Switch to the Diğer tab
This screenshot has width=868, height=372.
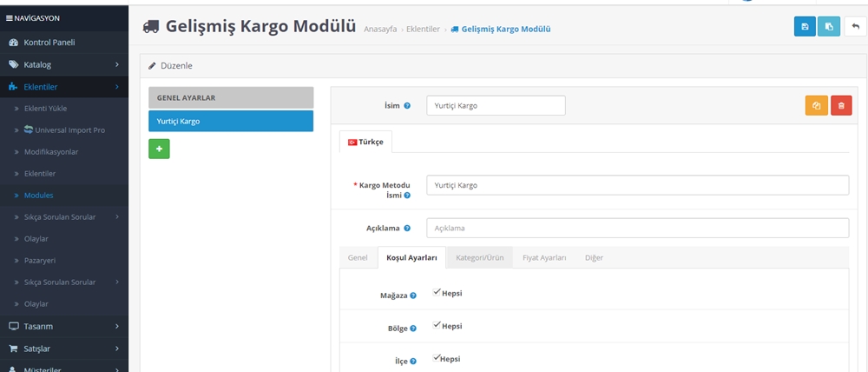[594, 258]
